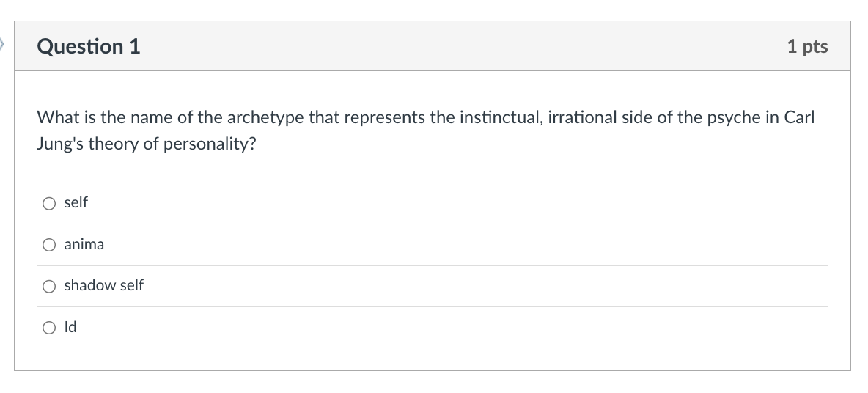Viewport: 868px width, 393px height.
Task: Click the gray question header bar center
Action: point(433,46)
